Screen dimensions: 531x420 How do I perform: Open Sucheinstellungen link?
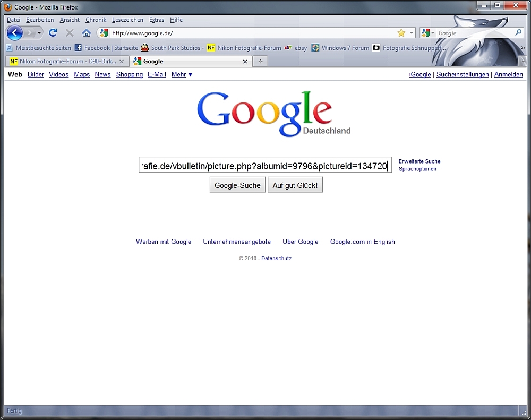[x=463, y=74]
